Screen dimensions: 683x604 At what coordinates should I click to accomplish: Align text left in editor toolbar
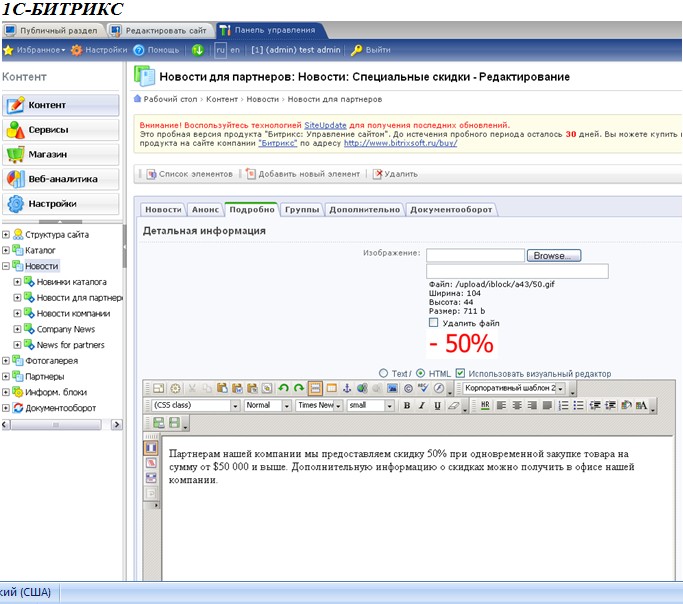click(x=501, y=405)
